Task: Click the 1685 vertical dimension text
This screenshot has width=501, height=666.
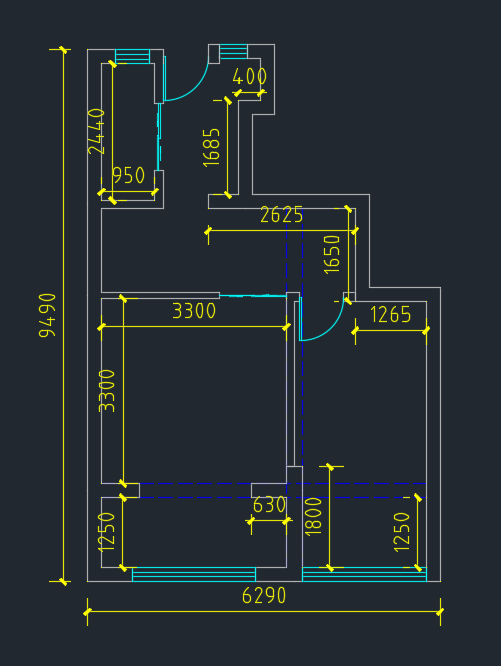Action: click(211, 147)
